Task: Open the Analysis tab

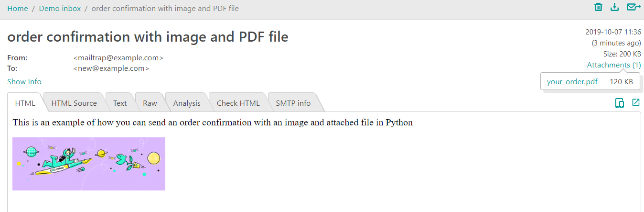Action: pos(187,103)
